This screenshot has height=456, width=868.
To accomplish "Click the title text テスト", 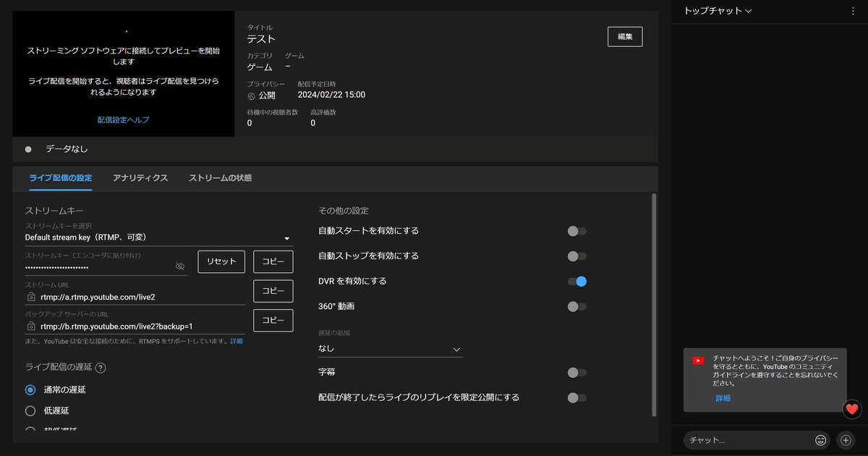I will (261, 39).
